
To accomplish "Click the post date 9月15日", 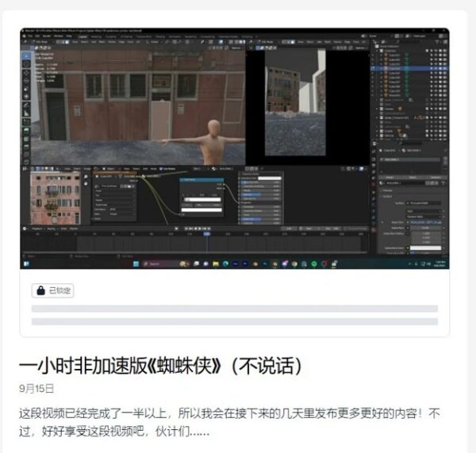I will tap(36, 389).
